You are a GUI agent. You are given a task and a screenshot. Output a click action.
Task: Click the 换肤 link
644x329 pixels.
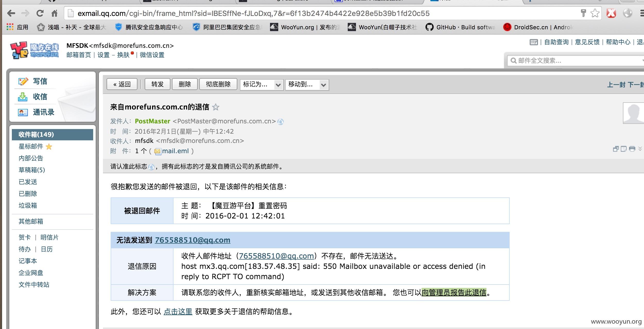click(123, 55)
